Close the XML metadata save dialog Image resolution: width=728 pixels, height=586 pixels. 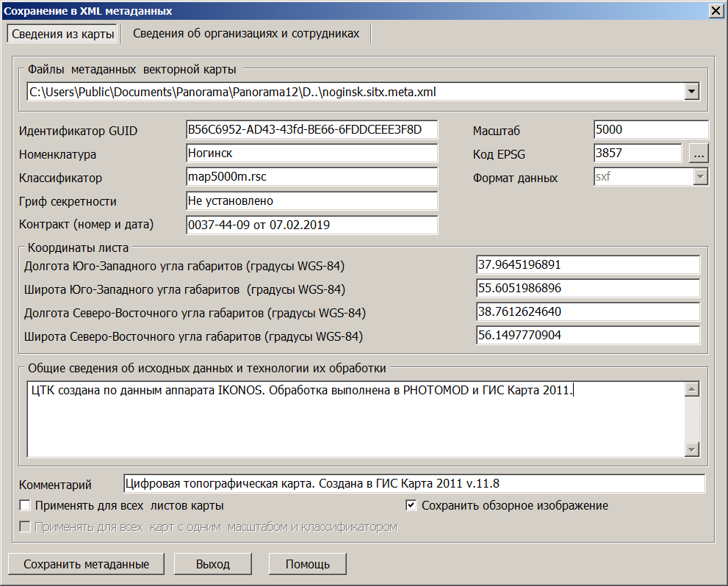[714, 10]
